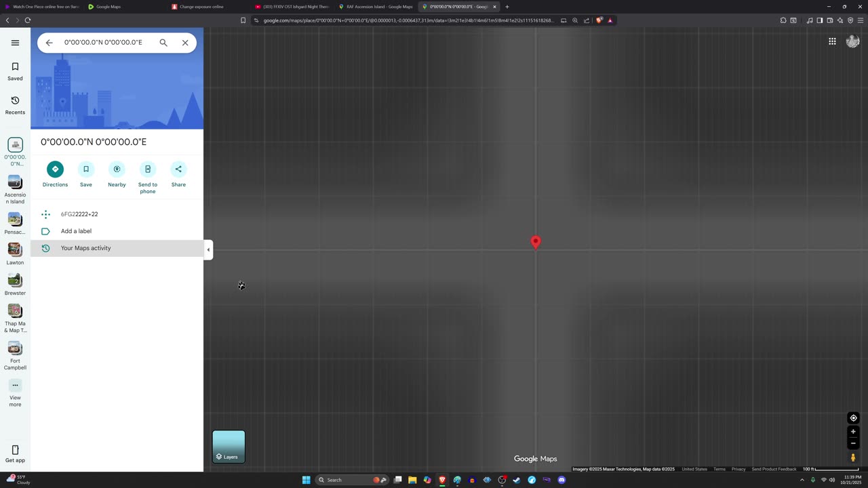Open the Google Maps hamburger menu
The width and height of the screenshot is (868, 488).
click(x=15, y=43)
